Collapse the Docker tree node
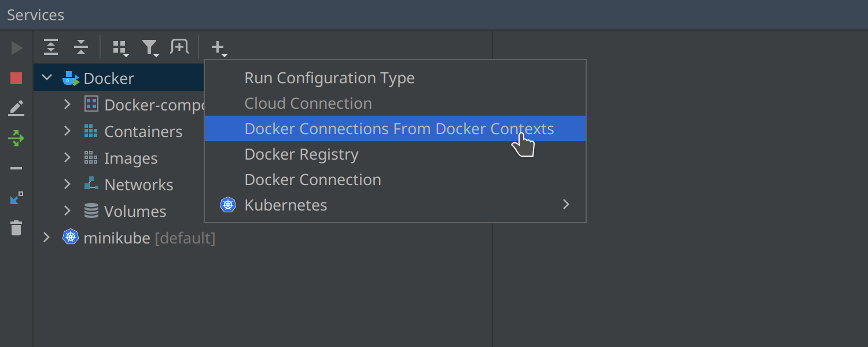 point(47,78)
